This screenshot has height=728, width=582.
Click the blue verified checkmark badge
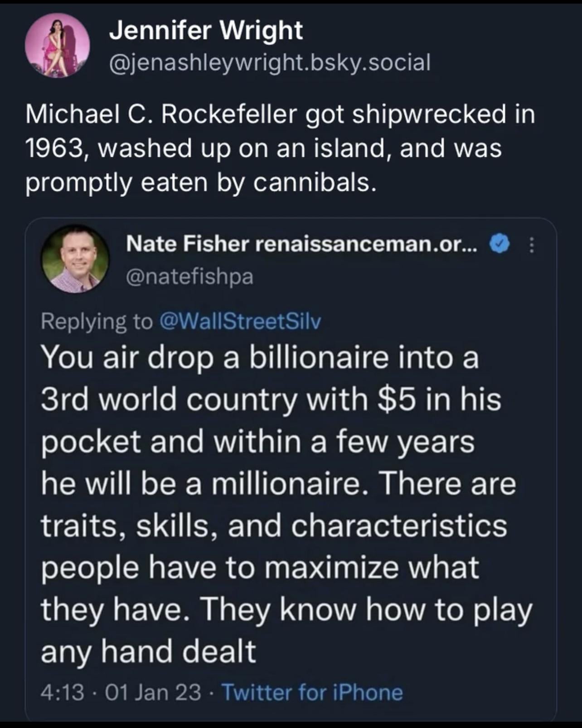pyautogui.click(x=500, y=245)
